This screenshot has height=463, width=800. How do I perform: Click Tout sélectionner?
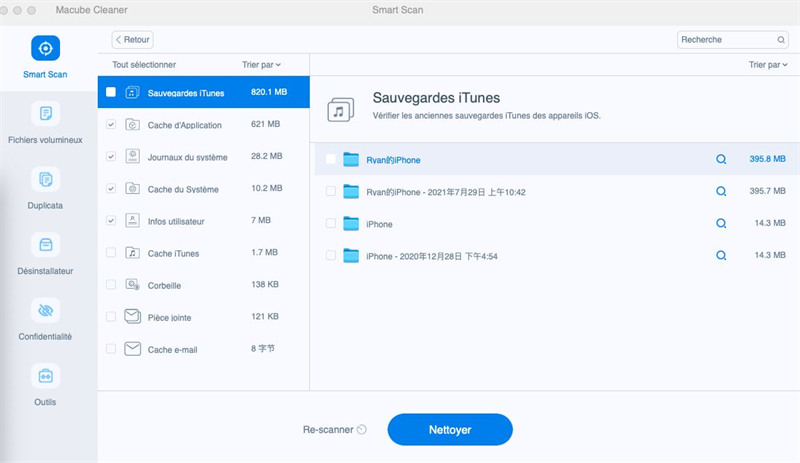pyautogui.click(x=144, y=65)
